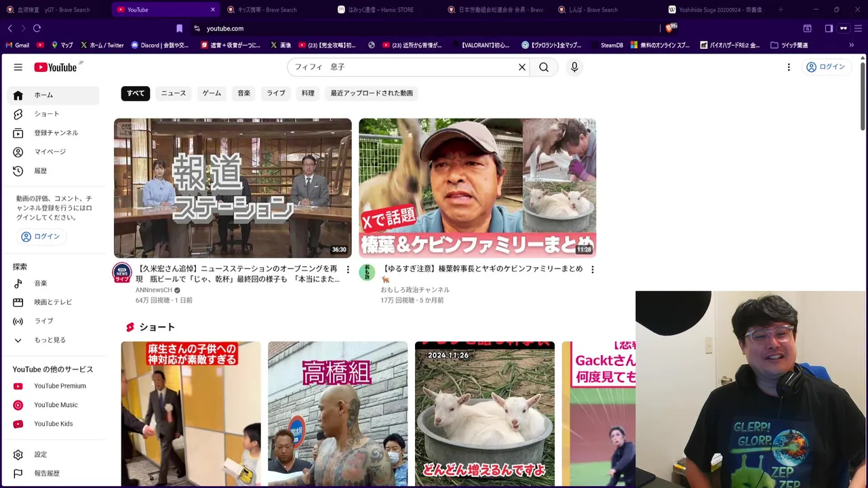Select the ゲーム filter chip

point(212,94)
